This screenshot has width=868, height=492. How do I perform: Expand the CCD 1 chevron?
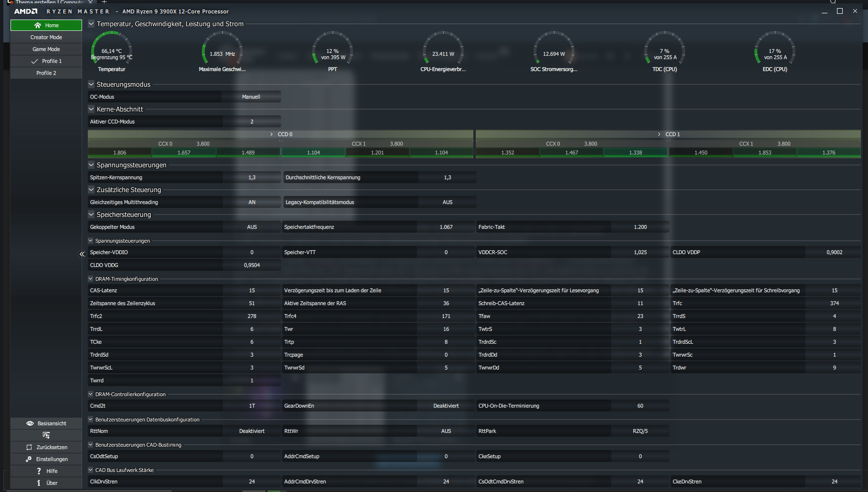pyautogui.click(x=659, y=134)
